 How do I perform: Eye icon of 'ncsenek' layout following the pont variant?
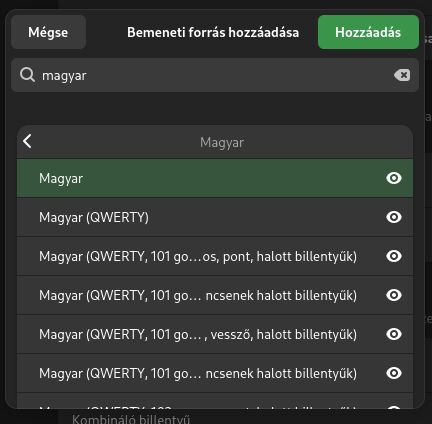(x=394, y=295)
